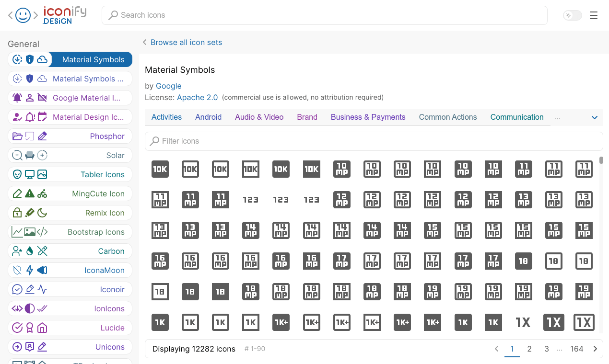This screenshot has width=609, height=364.
Task: Open the Apache 2.0 license link
Action: [197, 97]
